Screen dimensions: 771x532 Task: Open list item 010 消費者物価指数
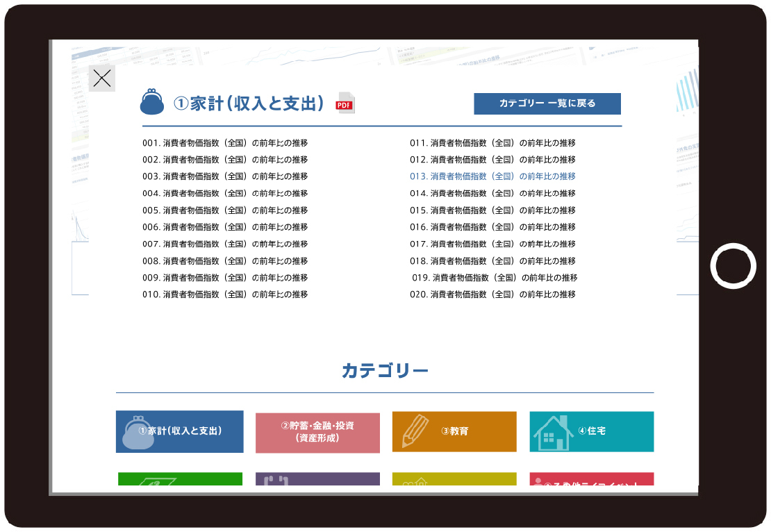[224, 294]
